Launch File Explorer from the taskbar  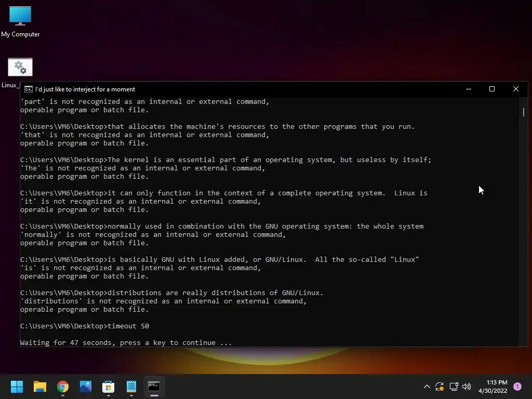point(39,387)
